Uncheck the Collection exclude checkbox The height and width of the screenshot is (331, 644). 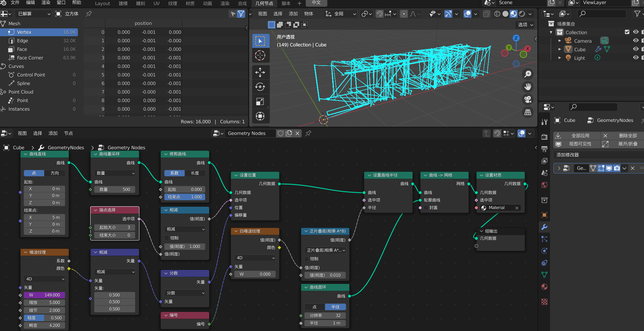pyautogui.click(x=627, y=32)
